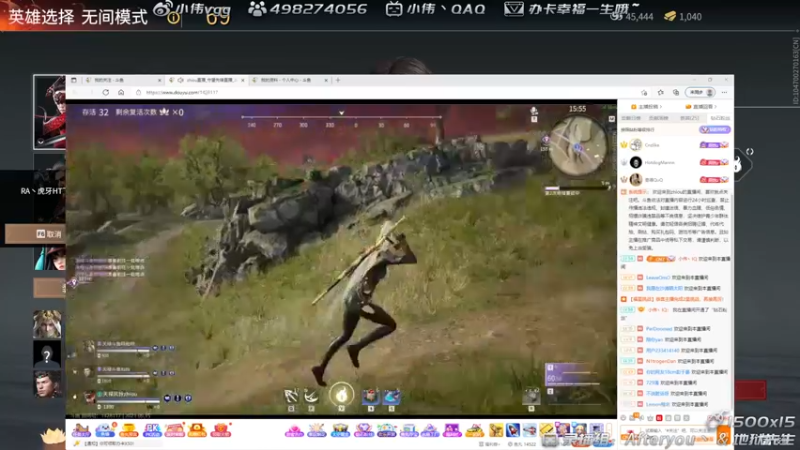
Task: Select the 贵宾 tab in the chat panel
Action: 689,118
